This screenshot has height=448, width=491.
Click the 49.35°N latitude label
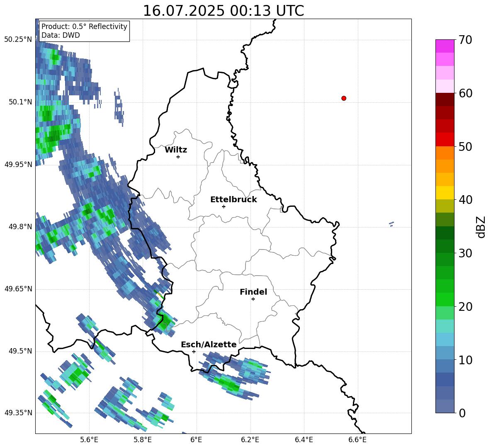pyautogui.click(x=18, y=413)
